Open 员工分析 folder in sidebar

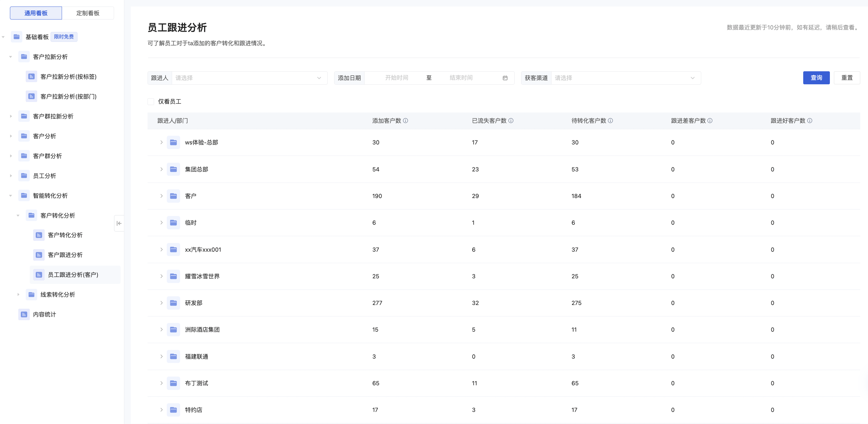44,175
